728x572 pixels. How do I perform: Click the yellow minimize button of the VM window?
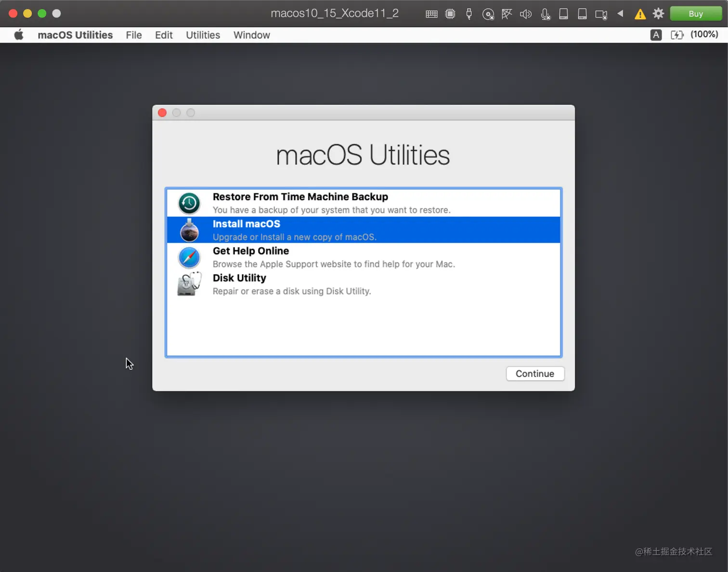click(x=27, y=13)
